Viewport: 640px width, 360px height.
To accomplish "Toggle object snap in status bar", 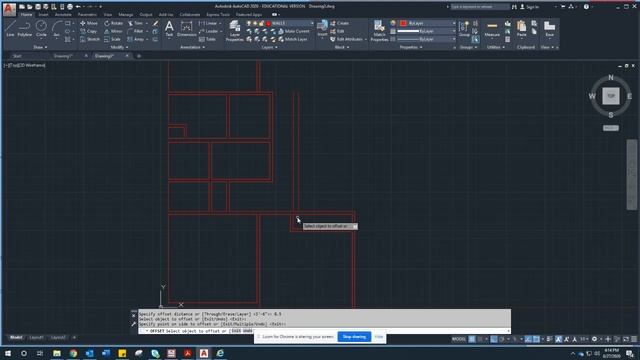I will (x=536, y=339).
